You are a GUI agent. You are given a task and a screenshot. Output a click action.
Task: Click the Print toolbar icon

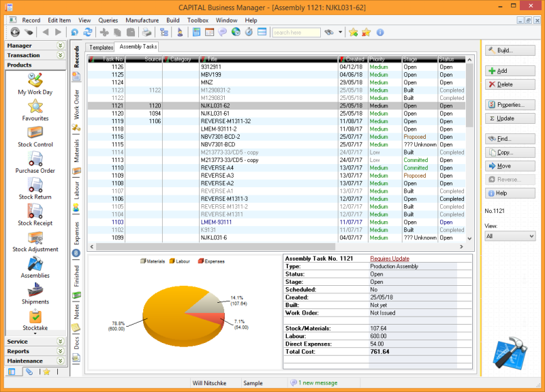pyautogui.click(x=146, y=32)
